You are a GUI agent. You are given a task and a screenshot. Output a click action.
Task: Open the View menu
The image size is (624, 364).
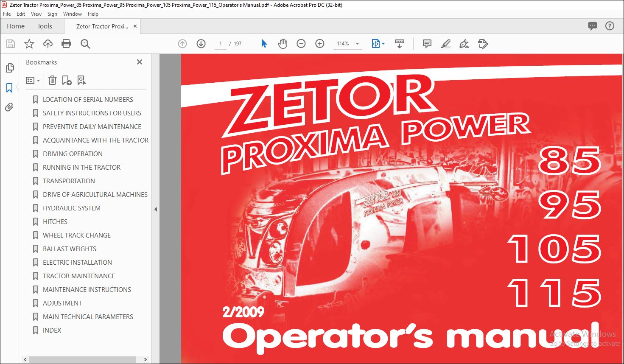[36, 14]
